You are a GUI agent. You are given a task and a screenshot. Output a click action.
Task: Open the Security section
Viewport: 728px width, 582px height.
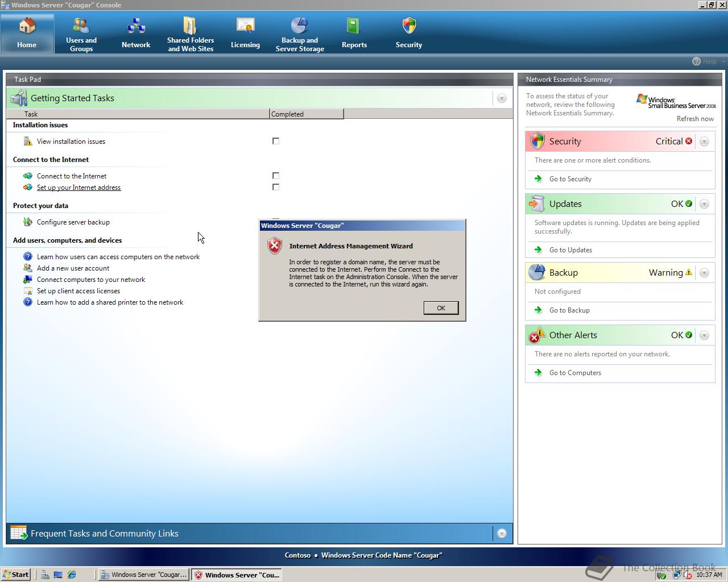409,35
